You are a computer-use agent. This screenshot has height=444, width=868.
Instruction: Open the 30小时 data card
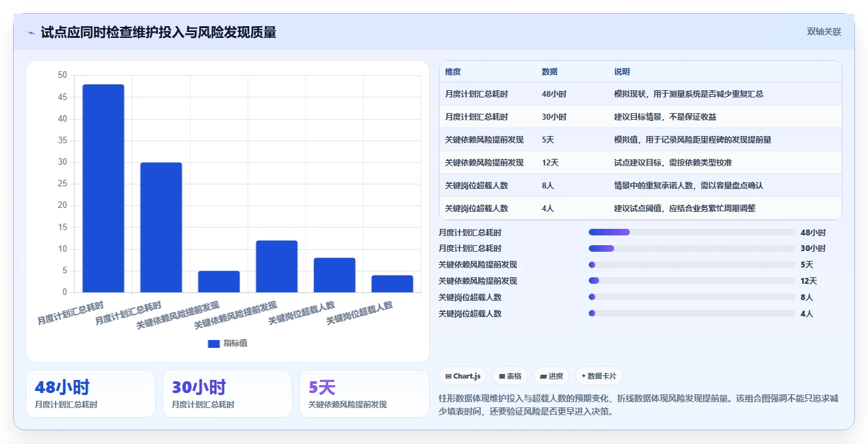[x=227, y=394]
